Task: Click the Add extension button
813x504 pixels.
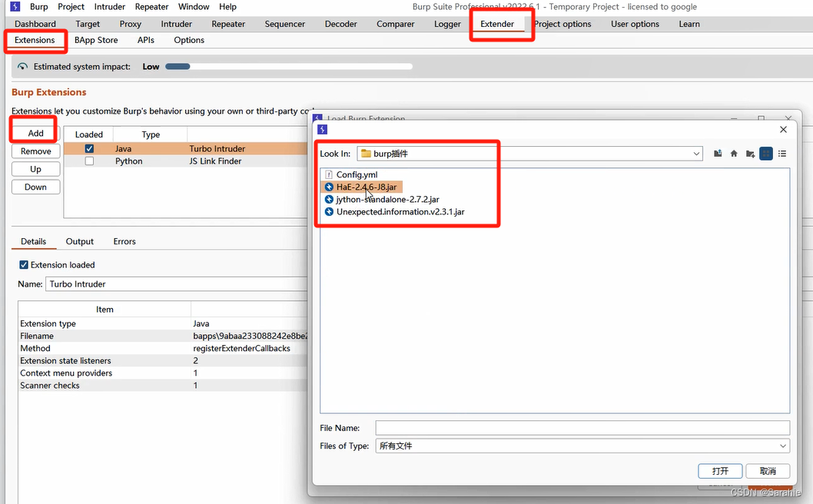Action: coord(36,133)
